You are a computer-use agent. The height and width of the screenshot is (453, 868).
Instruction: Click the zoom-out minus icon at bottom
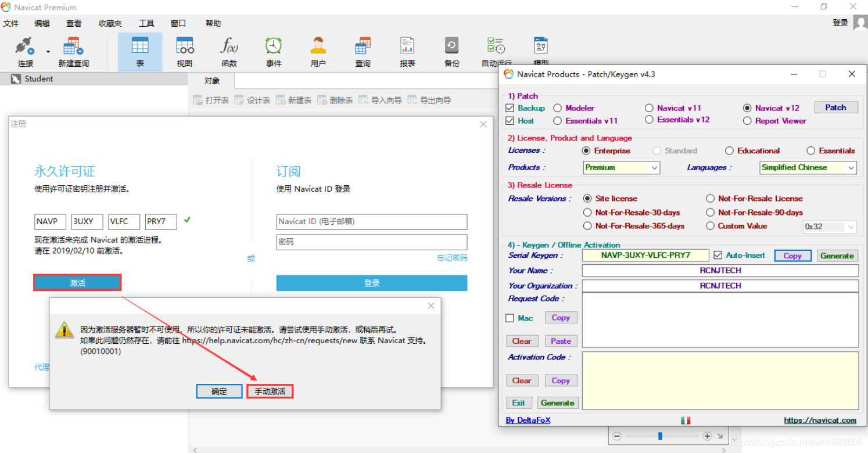[x=617, y=436]
